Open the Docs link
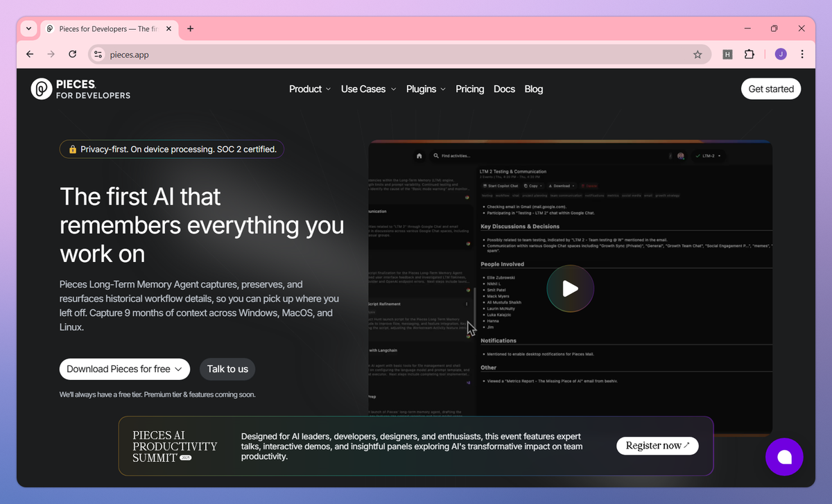This screenshot has height=504, width=832. point(504,89)
